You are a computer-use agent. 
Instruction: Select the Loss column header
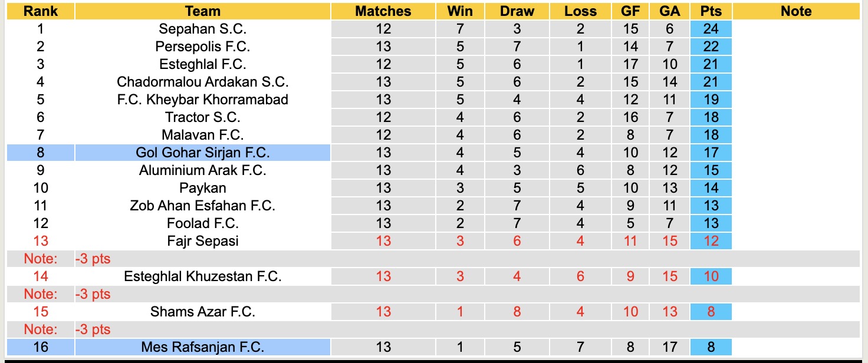point(580,11)
